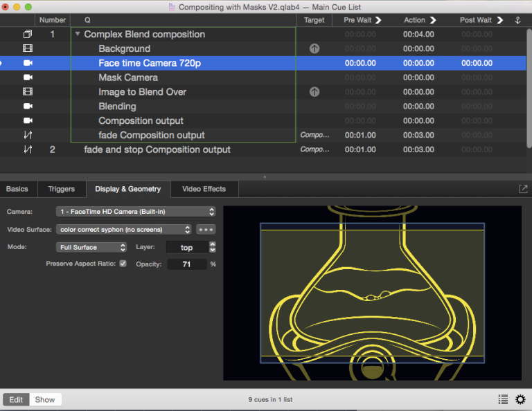The height and width of the screenshot is (411, 532).
Task: Click the camera icon beside Mask Camera
Action: (28, 77)
